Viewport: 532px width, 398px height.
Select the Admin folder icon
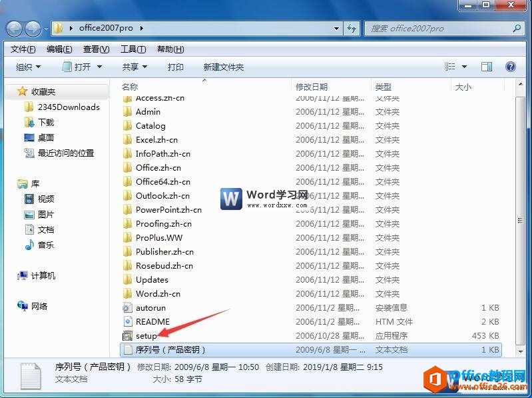(127, 112)
